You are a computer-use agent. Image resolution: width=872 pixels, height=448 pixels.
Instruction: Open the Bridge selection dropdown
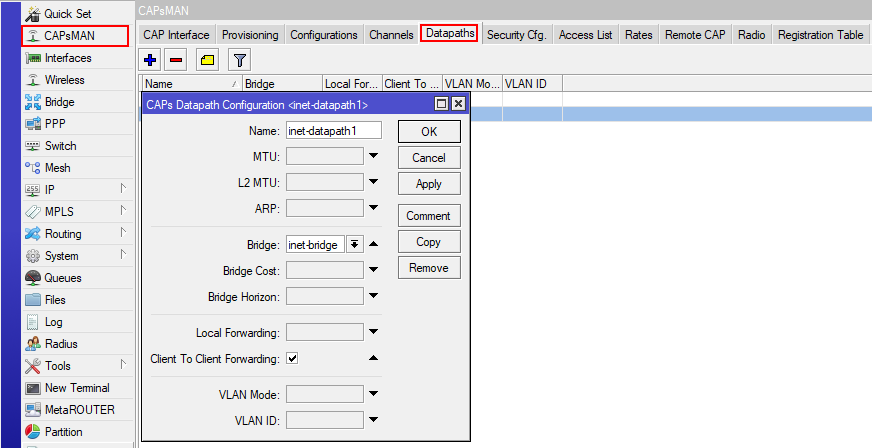point(354,244)
